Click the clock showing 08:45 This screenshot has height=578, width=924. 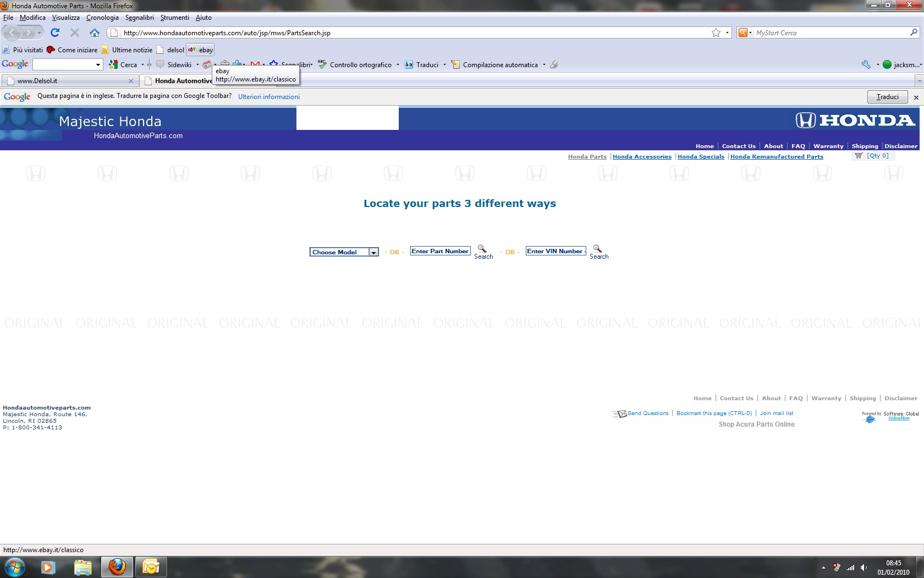[x=893, y=563]
